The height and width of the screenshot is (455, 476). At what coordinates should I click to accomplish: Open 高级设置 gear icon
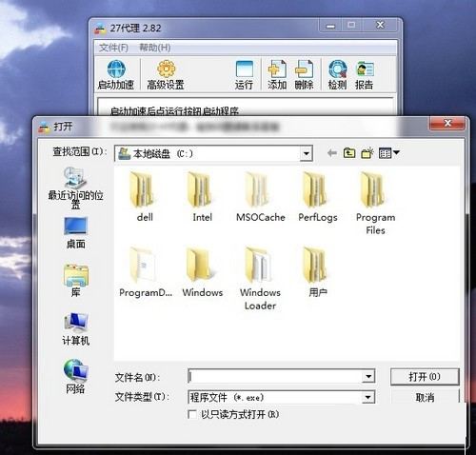(x=167, y=69)
